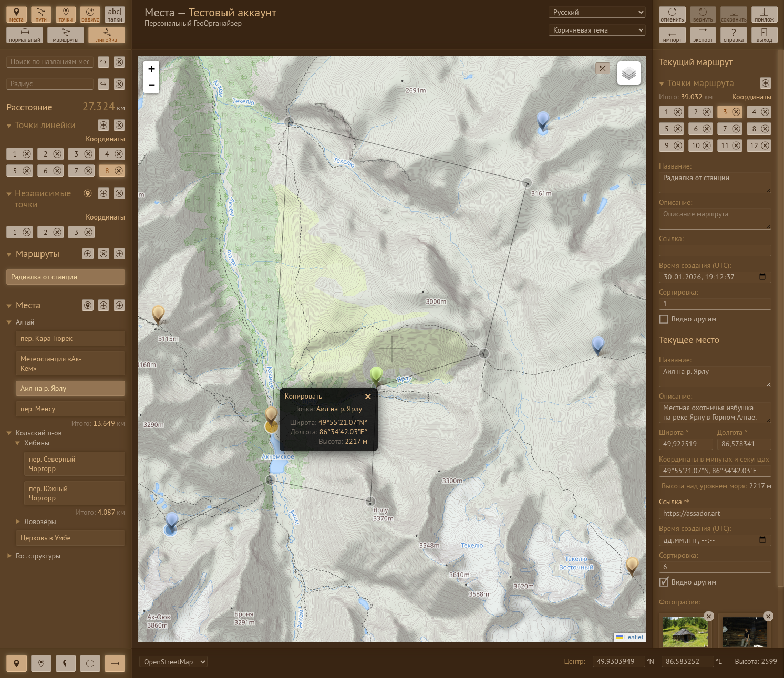Zoom in the map with plus button
The image size is (784, 678).
click(x=151, y=69)
